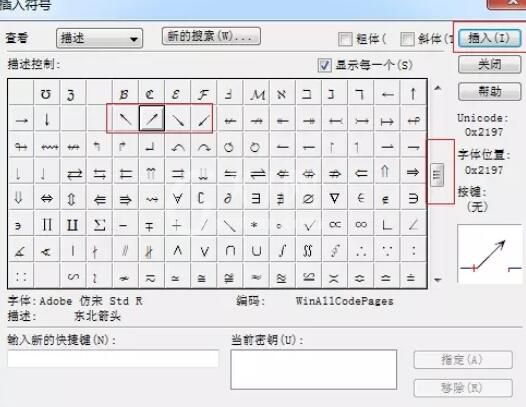Viewport: 526px width, 407px height.
Task: Choose the square root symbol
Action: click(x=309, y=224)
